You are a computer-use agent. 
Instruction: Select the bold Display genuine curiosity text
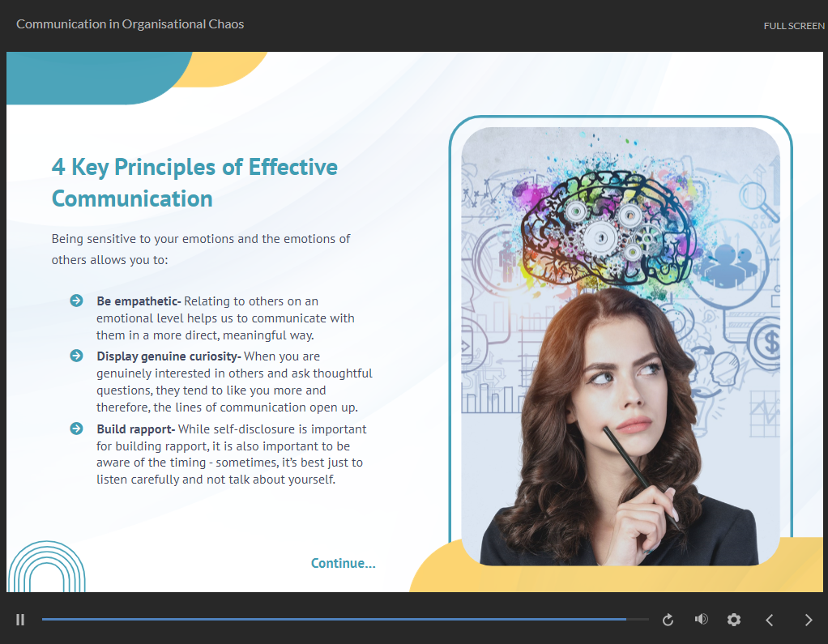169,356
